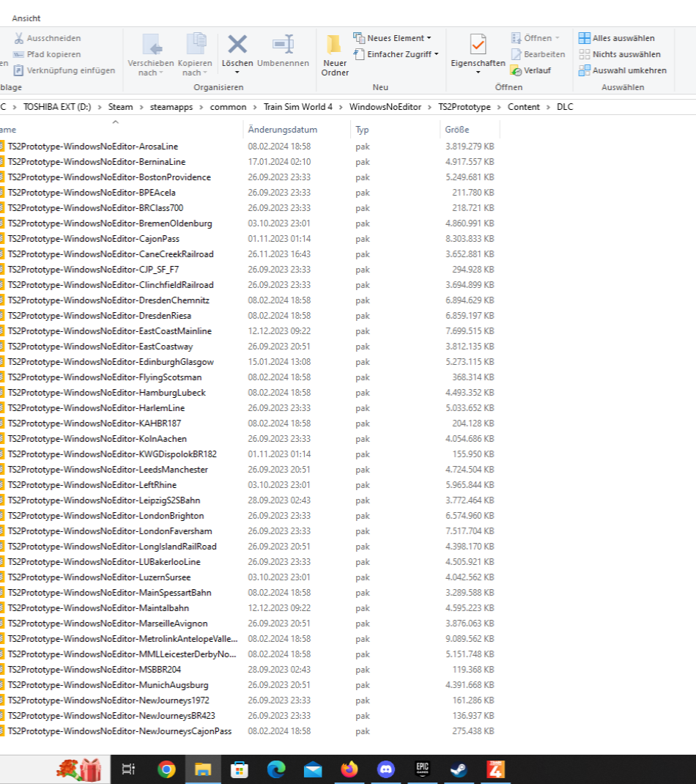Expand breadcrumb chevron after Steam
This screenshot has width=696, height=784.
pos(141,107)
